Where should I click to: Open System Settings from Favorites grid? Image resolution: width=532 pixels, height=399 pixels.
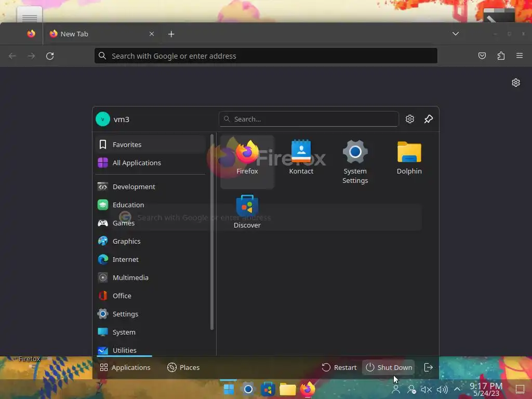[x=355, y=162]
